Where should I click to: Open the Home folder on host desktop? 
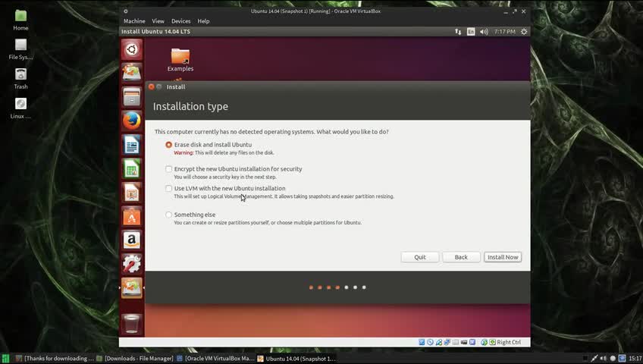click(20, 20)
